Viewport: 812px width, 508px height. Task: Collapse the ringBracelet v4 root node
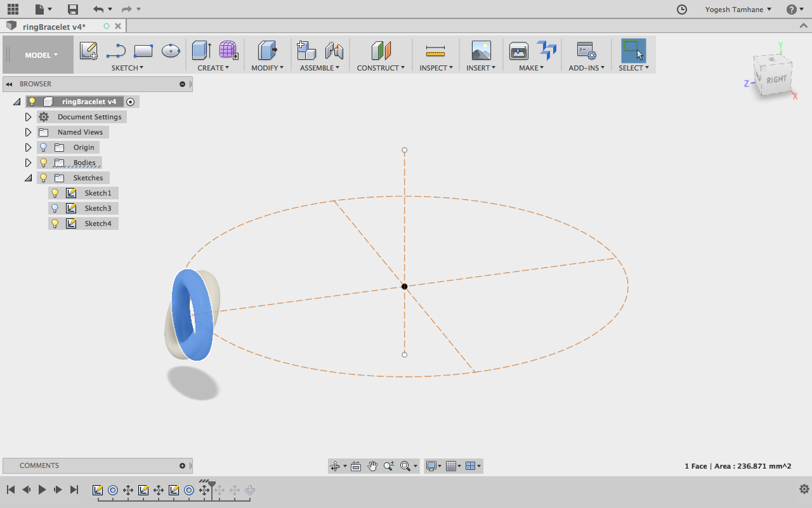pos(17,102)
